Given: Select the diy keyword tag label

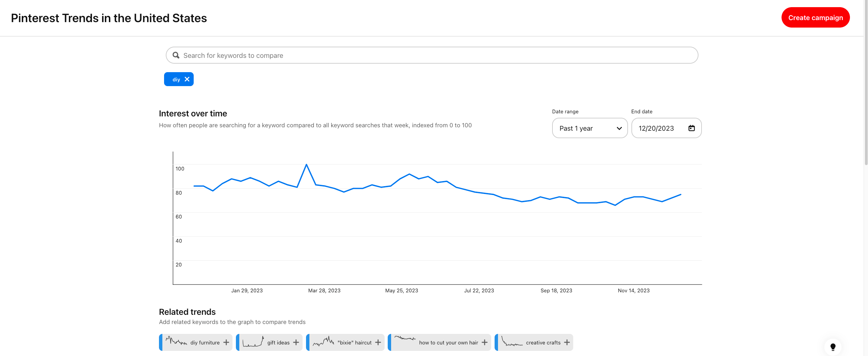Looking at the screenshot, I should (x=176, y=80).
